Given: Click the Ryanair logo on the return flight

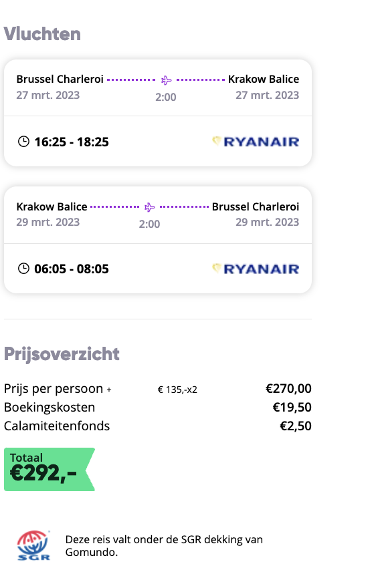Looking at the screenshot, I should (x=256, y=269).
